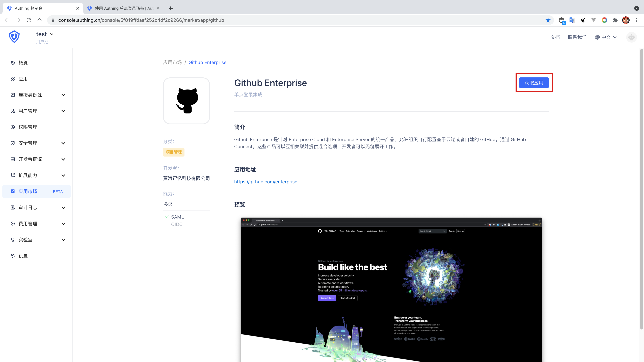
Task: Expand the 实验室 submenu chevron
Action: pos(63,240)
